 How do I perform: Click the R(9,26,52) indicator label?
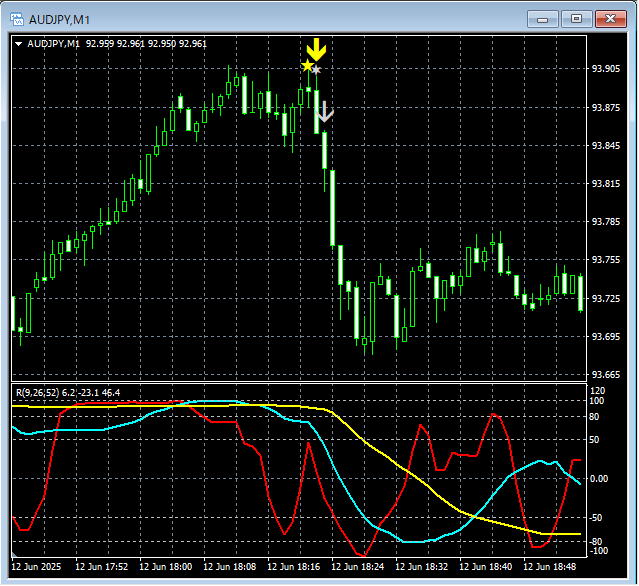point(37,393)
